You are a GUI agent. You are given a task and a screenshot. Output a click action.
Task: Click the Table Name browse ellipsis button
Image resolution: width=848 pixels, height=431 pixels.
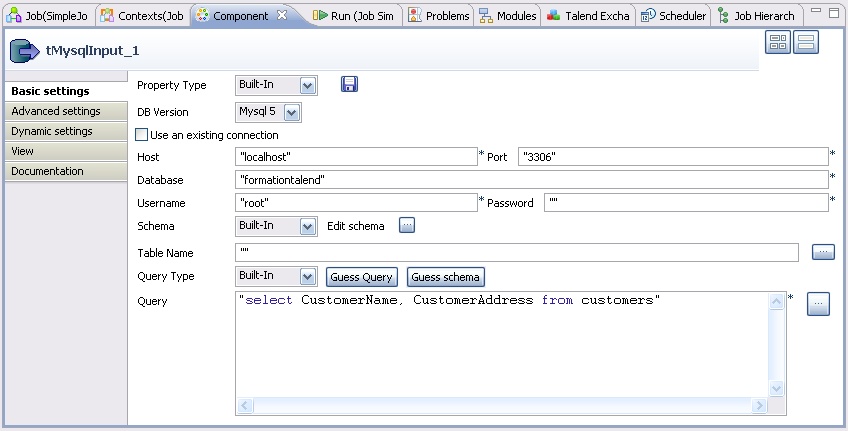tap(822, 253)
